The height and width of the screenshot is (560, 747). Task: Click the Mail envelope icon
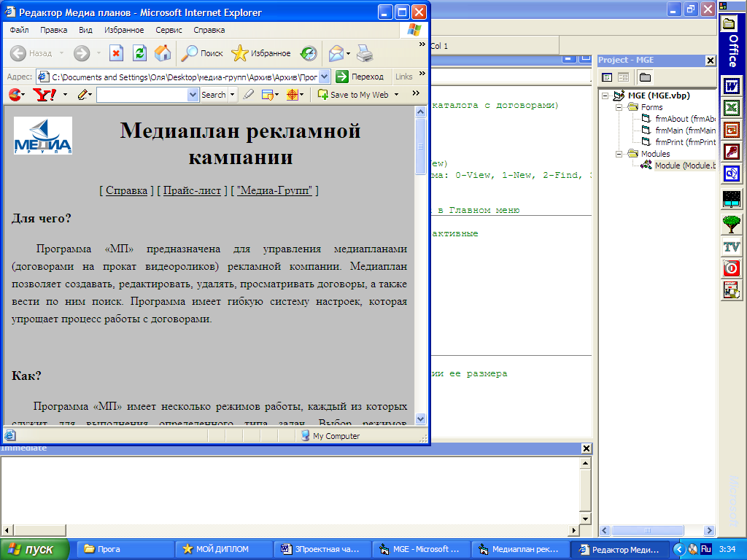(336, 52)
